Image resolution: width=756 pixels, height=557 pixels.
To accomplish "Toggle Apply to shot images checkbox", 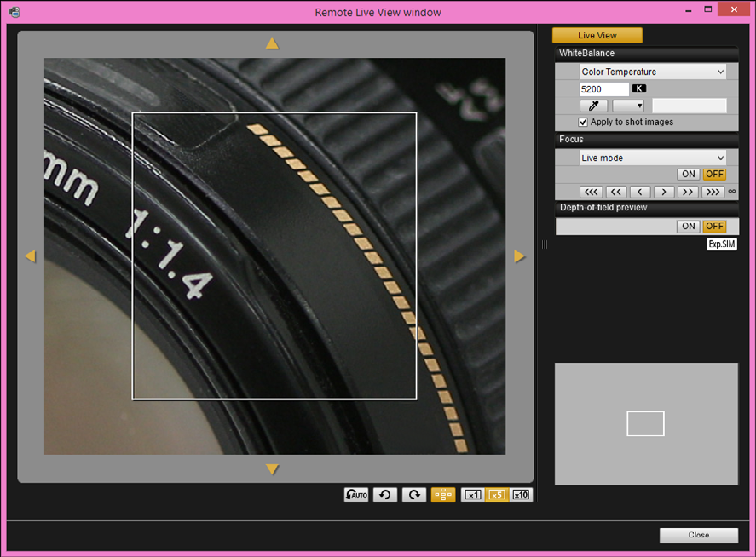I will click(583, 123).
